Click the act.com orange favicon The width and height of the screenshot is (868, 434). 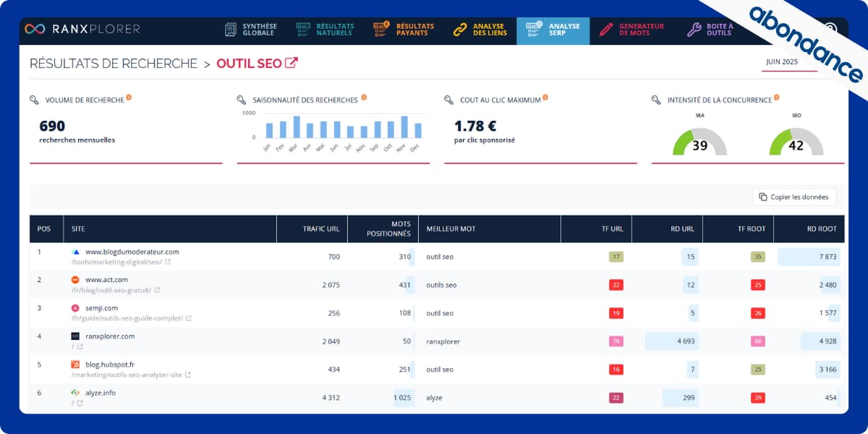75,280
